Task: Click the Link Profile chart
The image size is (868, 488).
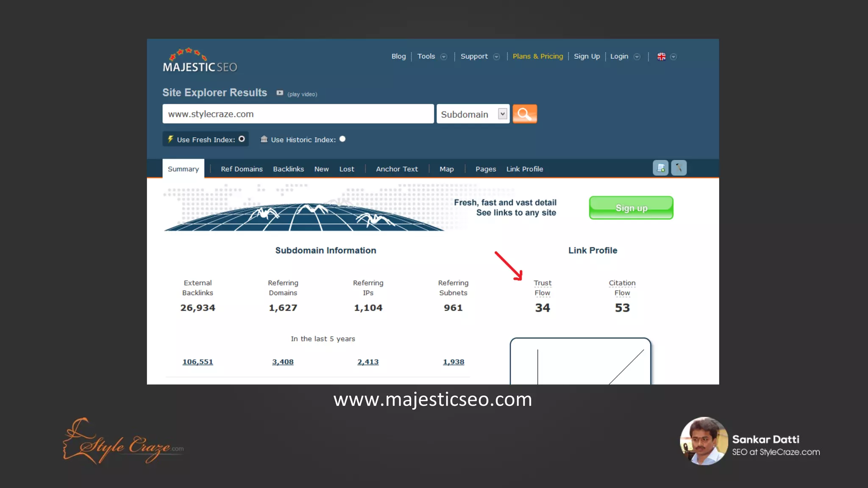Action: [580, 361]
